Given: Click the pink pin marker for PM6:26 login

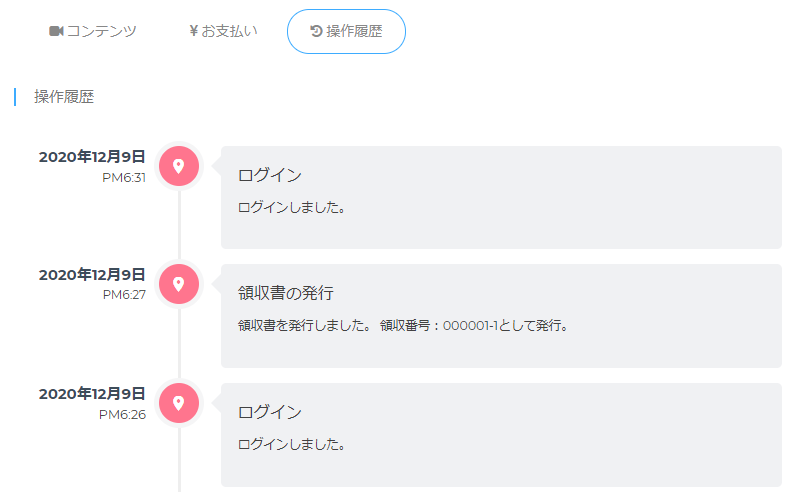Looking at the screenshot, I should pyautogui.click(x=179, y=403).
